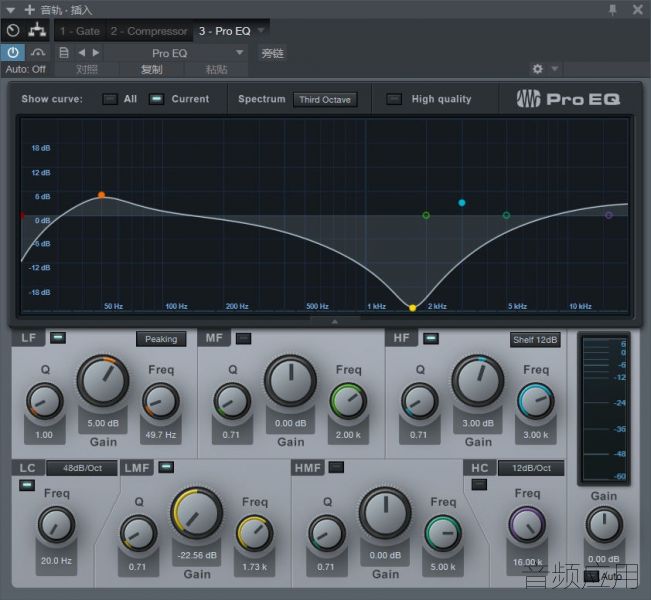Expand the arrow beside the gear icon
The width and height of the screenshot is (651, 600).
pos(555,68)
